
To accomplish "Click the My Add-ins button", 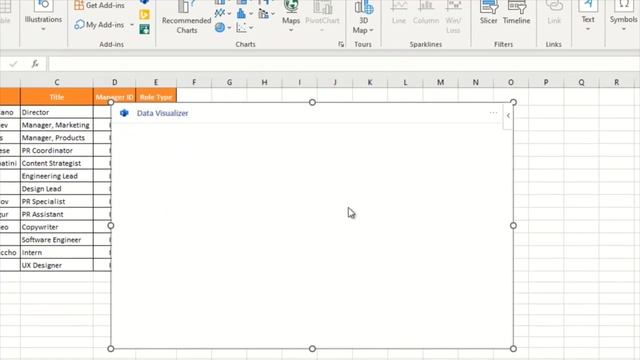I will (100, 25).
